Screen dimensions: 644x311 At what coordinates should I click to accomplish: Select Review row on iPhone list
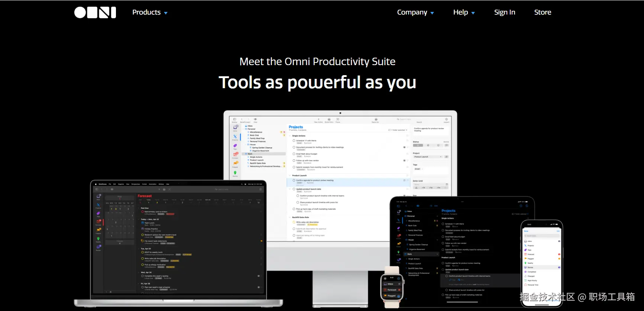point(542,267)
